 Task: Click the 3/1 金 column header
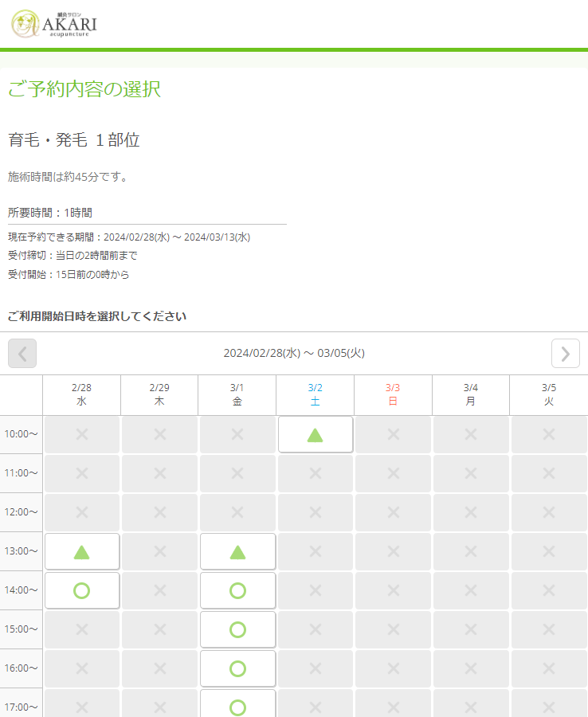click(237, 394)
